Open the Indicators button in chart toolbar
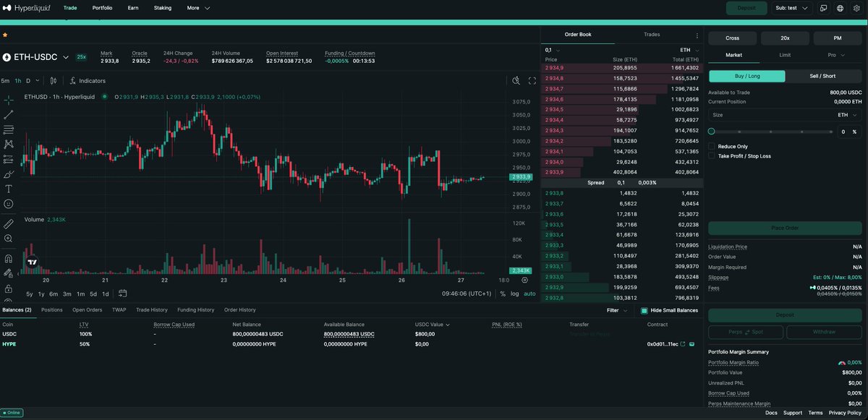Image resolution: width=868 pixels, height=420 pixels. (x=88, y=81)
